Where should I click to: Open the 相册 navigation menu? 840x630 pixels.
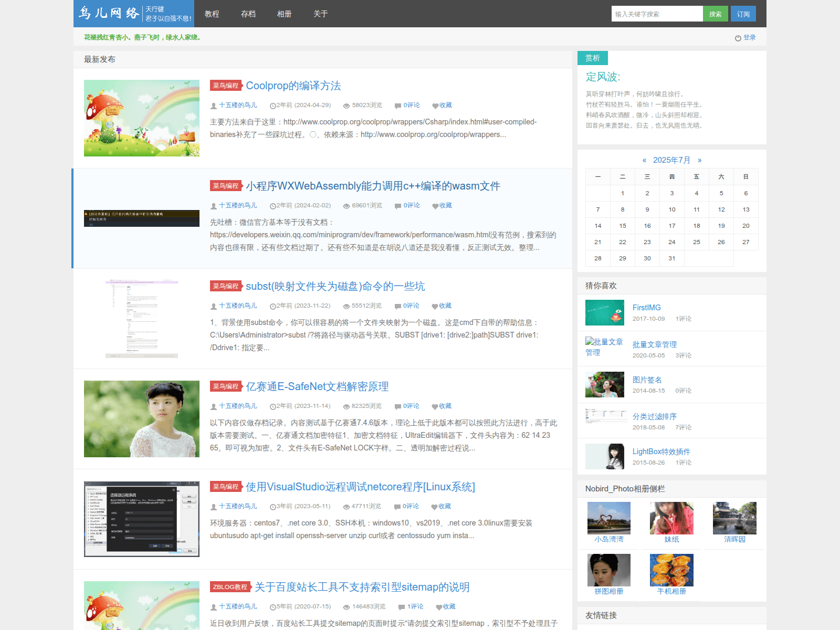point(284,14)
